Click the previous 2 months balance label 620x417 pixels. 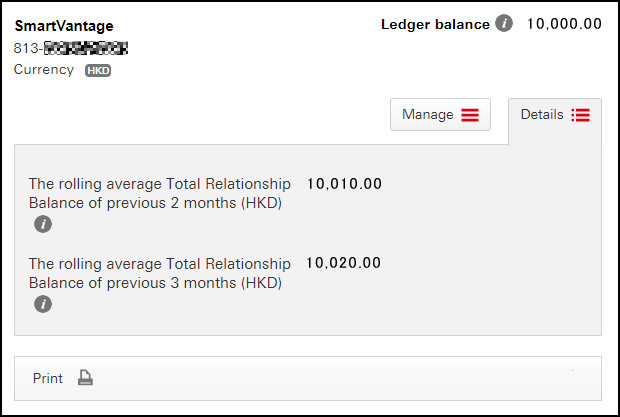point(160,193)
